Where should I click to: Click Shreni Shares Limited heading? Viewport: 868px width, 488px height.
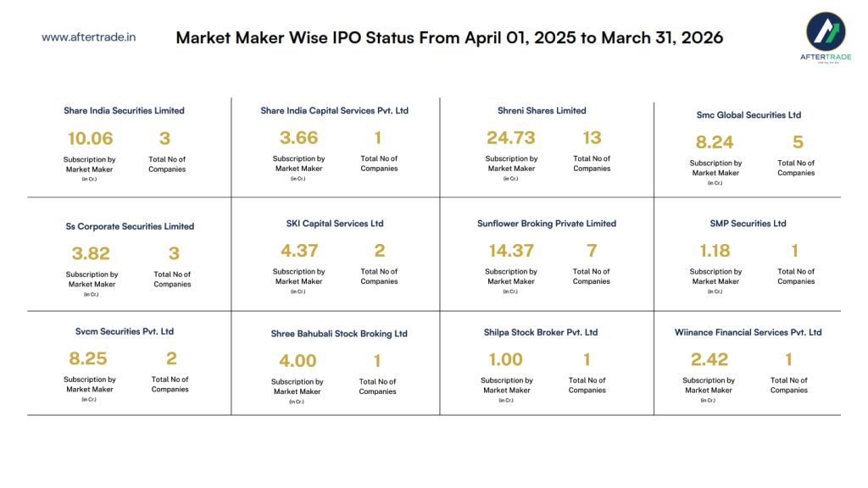click(x=542, y=111)
